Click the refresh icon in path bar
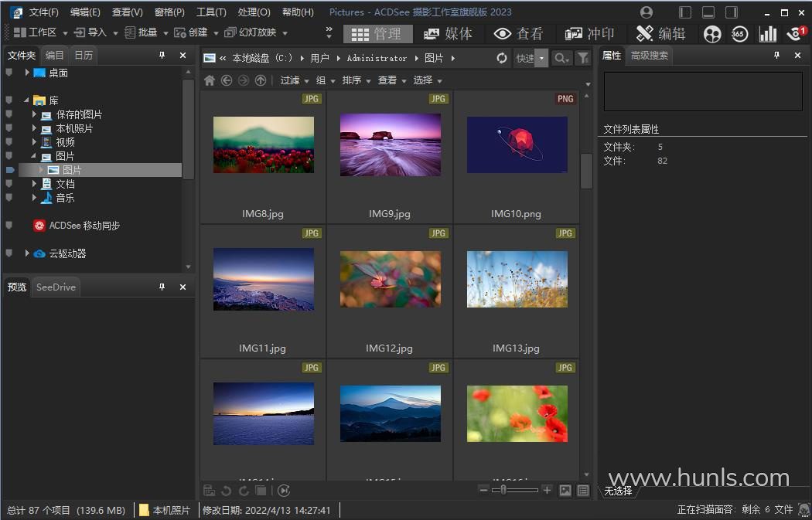 point(501,58)
